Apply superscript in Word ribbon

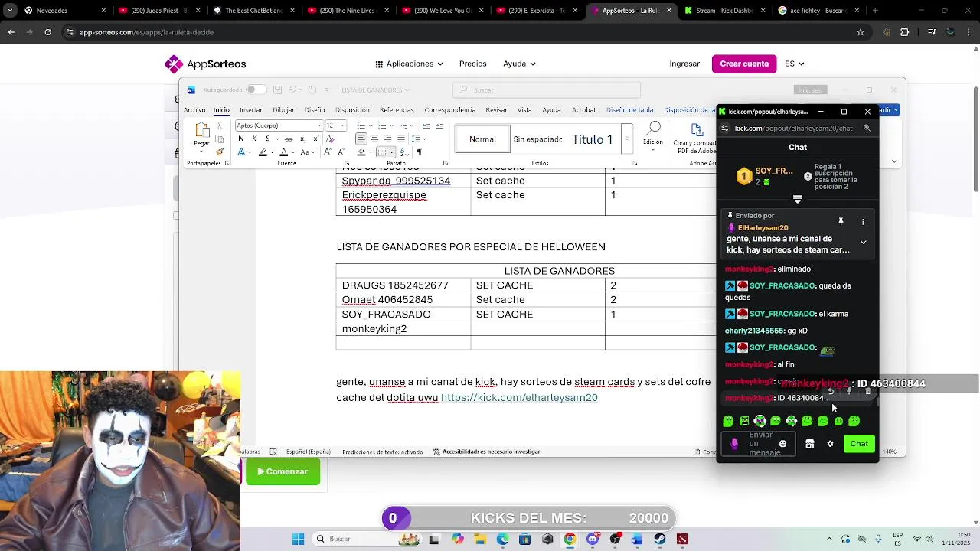click(315, 139)
